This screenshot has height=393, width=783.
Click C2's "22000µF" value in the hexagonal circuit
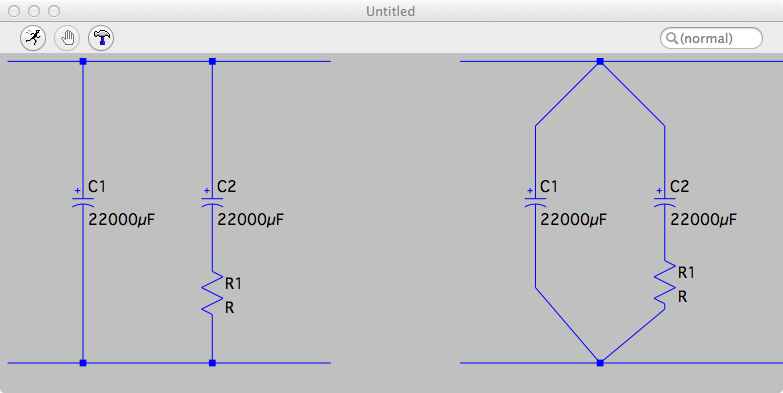[703, 220]
